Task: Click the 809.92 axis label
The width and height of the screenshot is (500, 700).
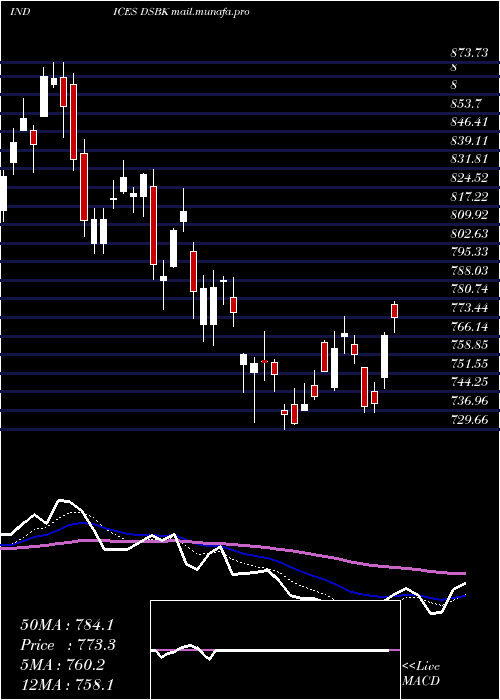Action: pyautogui.click(x=469, y=215)
